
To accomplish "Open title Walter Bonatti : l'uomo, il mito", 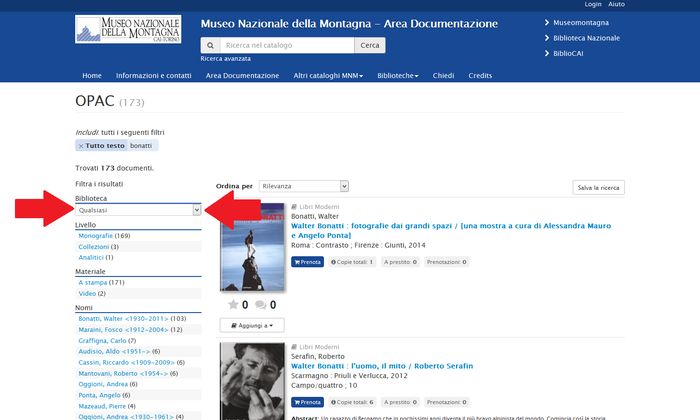I will [382, 366].
